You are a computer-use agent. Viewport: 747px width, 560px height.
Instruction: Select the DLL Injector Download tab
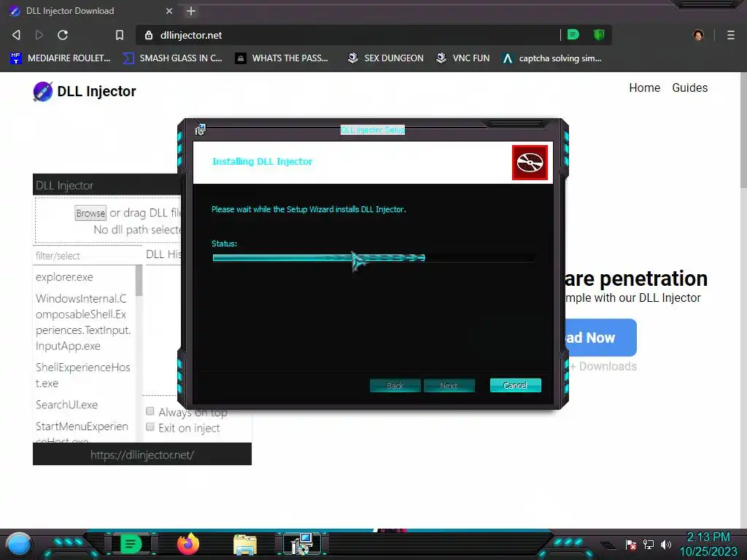(x=90, y=11)
